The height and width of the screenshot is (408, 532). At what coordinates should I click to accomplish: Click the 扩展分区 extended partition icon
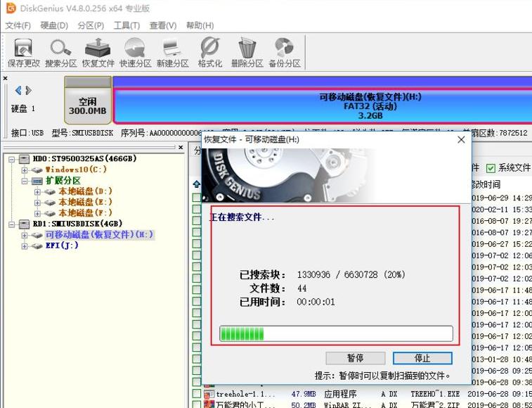click(x=37, y=181)
